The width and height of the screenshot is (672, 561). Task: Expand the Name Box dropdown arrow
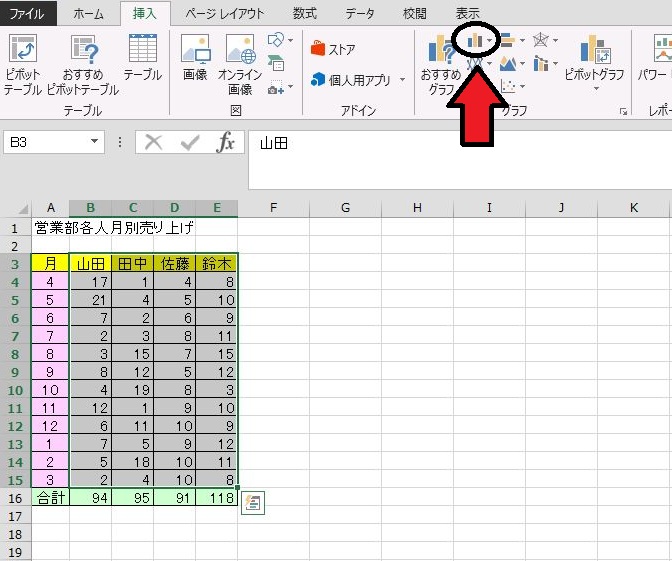click(95, 143)
